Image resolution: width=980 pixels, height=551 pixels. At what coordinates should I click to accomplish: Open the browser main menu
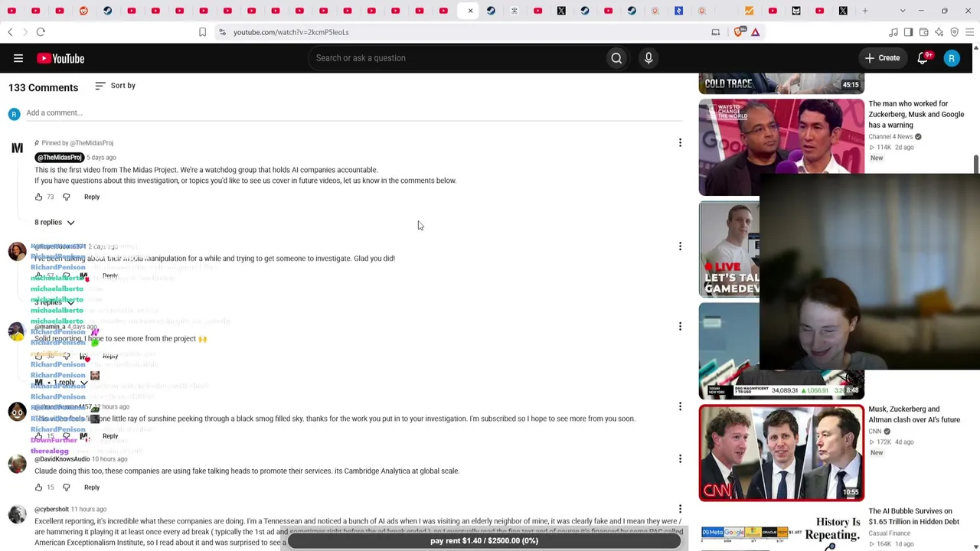970,32
